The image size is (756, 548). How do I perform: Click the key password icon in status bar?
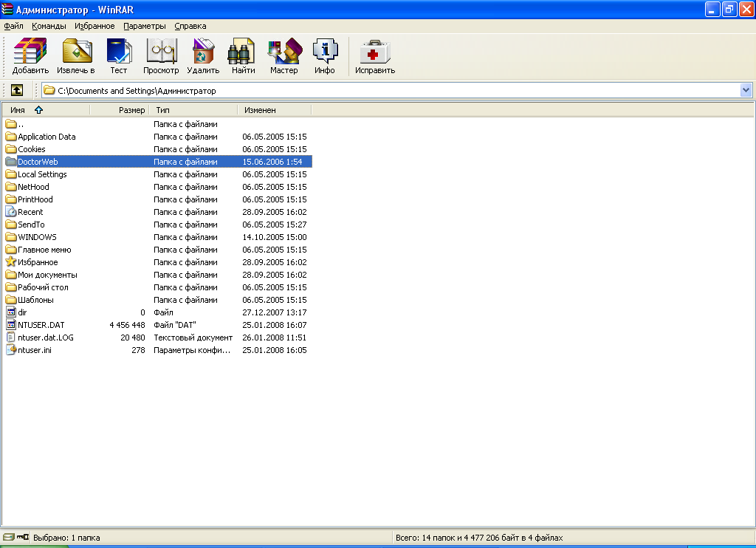tap(23, 537)
